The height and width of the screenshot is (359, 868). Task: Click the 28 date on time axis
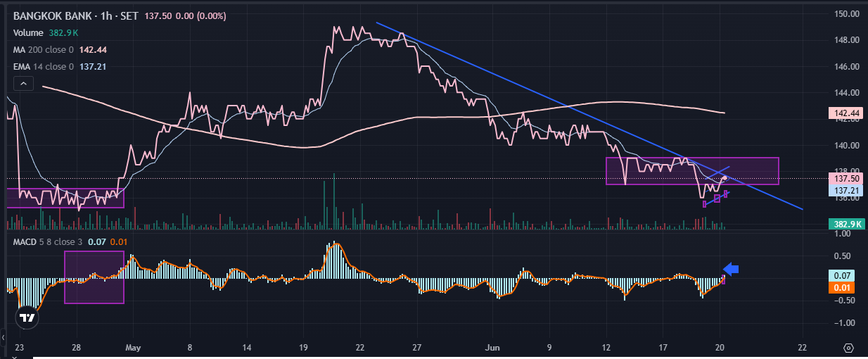click(x=76, y=348)
